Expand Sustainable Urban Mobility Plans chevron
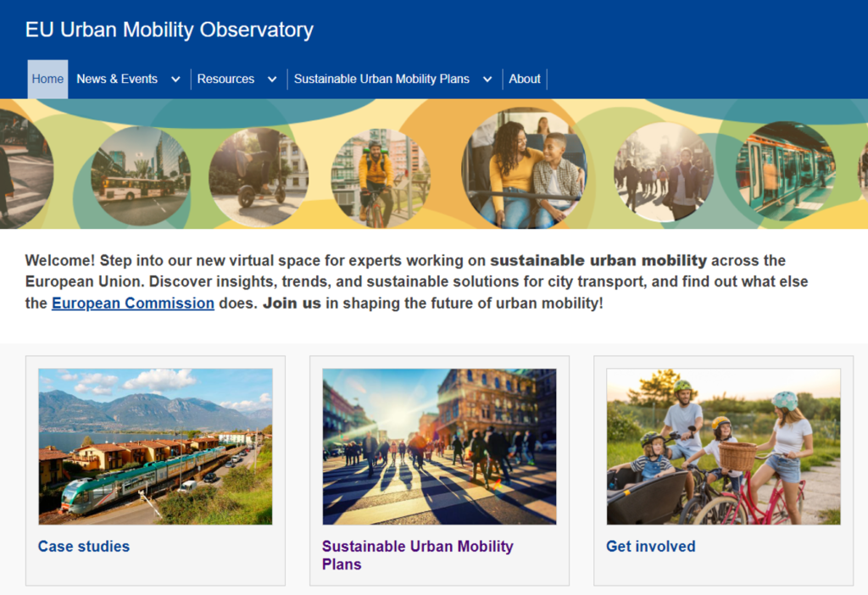 pos(487,79)
